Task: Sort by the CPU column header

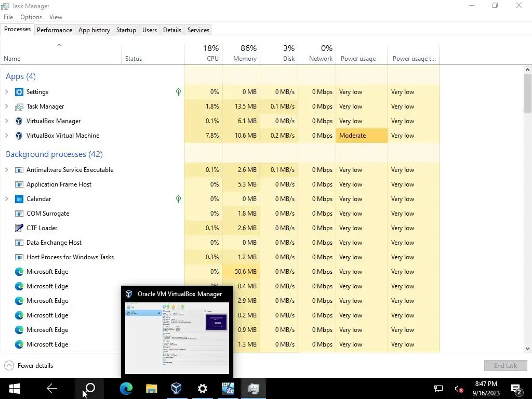Action: pos(203,54)
